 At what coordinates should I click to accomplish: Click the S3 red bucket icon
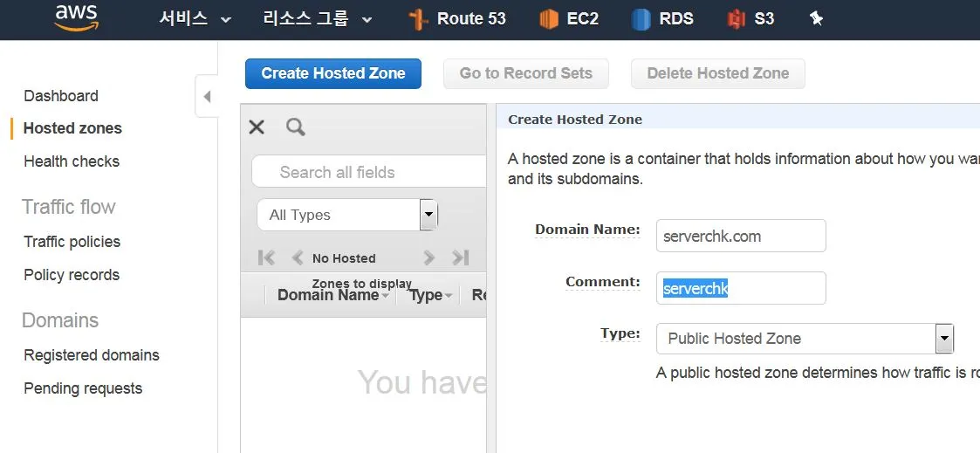pyautogui.click(x=737, y=19)
